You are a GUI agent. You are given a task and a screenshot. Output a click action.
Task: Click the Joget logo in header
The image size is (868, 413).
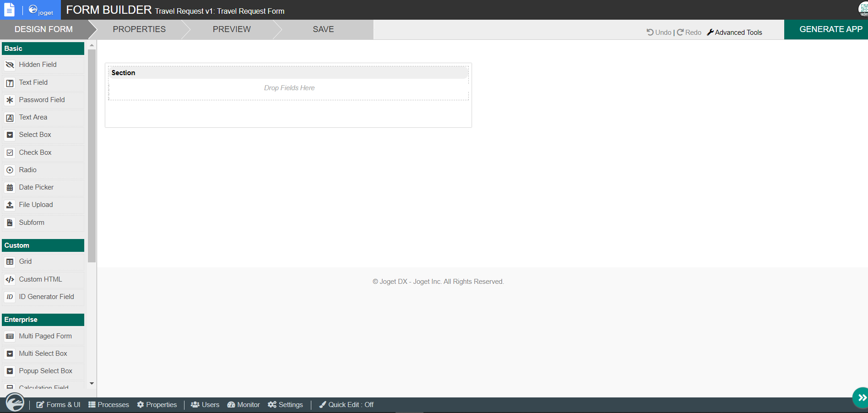pos(41,10)
